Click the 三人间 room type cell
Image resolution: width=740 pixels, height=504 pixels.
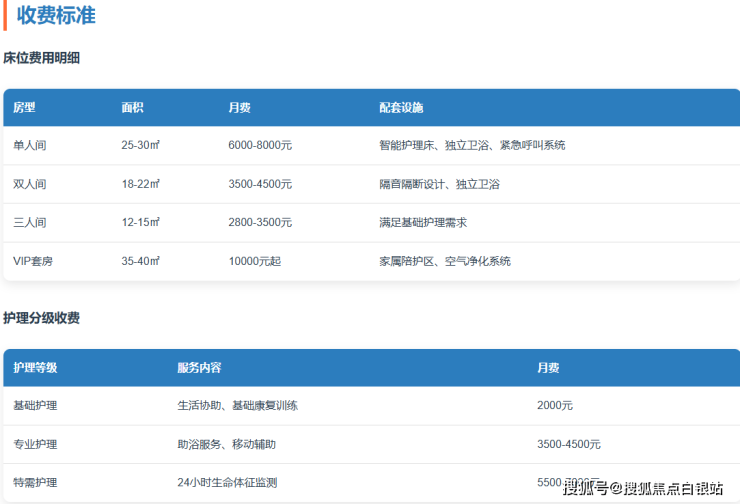click(29, 222)
